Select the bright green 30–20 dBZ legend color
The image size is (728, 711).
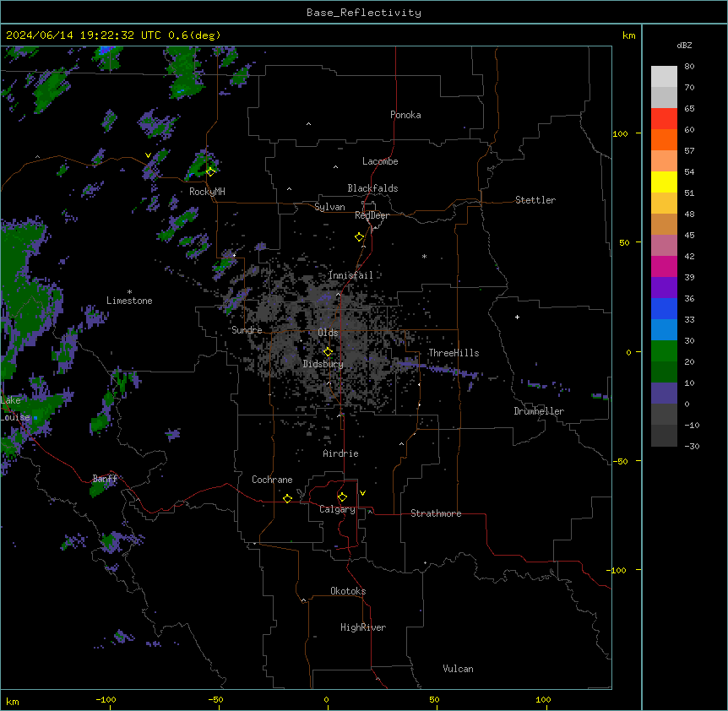tap(664, 351)
